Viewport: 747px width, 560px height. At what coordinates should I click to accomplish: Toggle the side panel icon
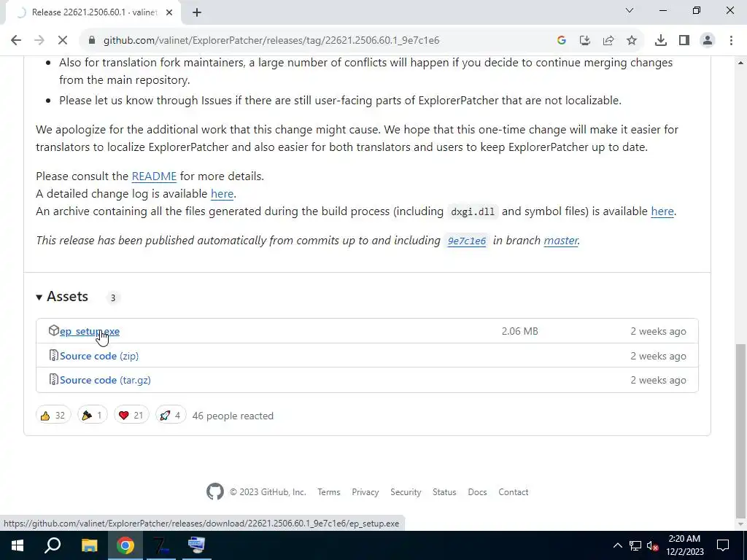[x=684, y=41]
